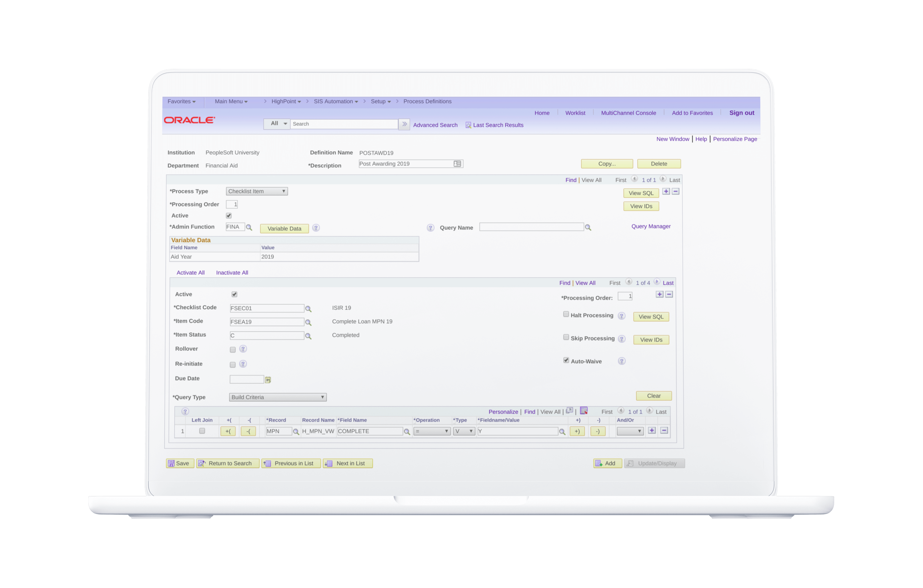
Task: Expand the SIS Automation breadcrumb menu
Action: [336, 101]
